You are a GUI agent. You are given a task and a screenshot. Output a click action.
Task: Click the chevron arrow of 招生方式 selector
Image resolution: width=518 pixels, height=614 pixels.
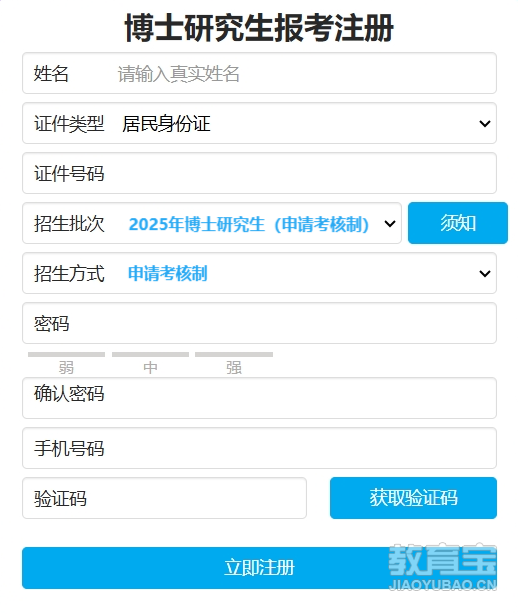tap(485, 273)
